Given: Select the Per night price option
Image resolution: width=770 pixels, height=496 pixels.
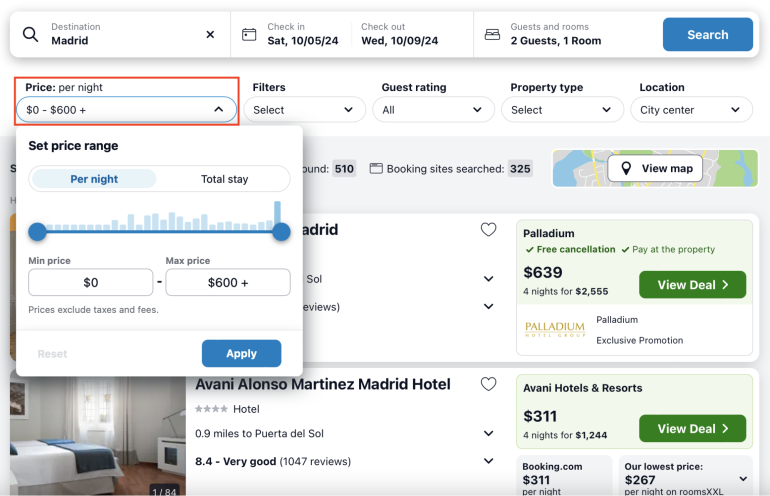Looking at the screenshot, I should [94, 179].
